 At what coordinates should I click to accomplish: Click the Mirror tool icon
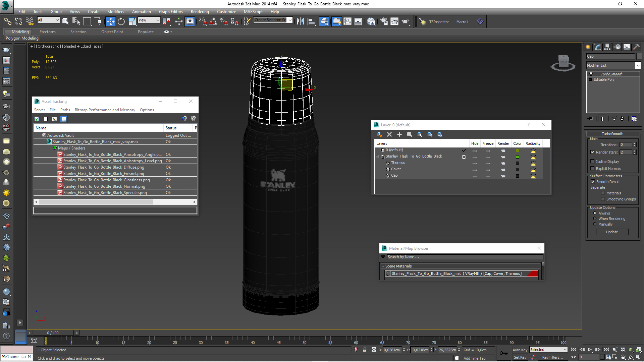(x=301, y=21)
